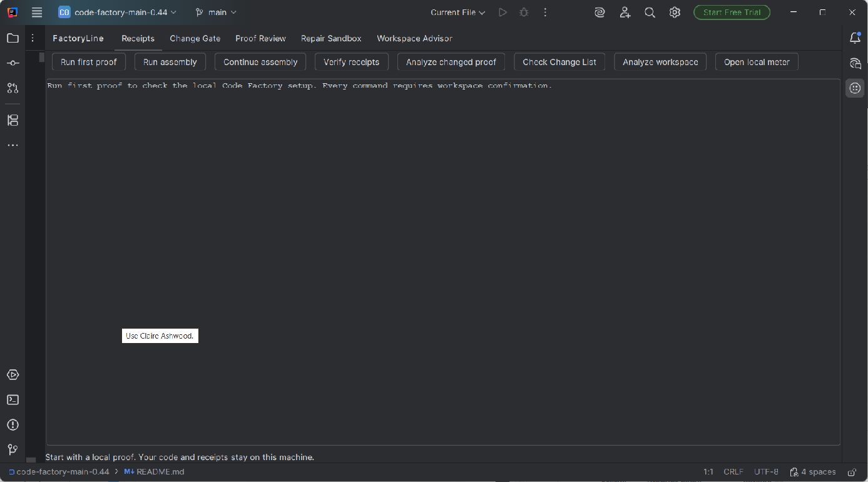Viewport: 868px width, 482px height.
Task: Open the Current File run configuration dropdown
Action: [457, 13]
